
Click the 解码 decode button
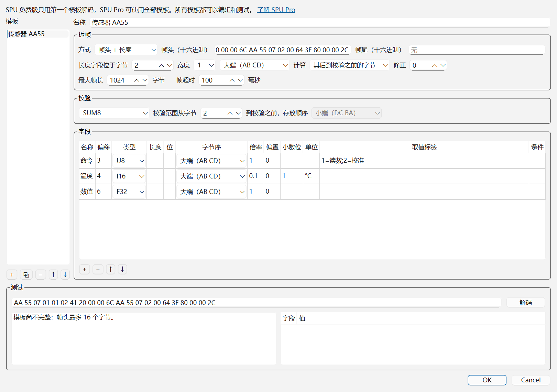[x=525, y=302]
